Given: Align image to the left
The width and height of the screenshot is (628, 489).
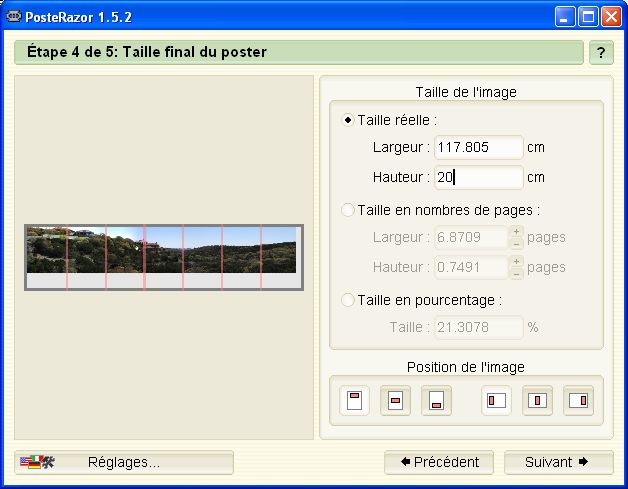Looking at the screenshot, I should tap(496, 400).
